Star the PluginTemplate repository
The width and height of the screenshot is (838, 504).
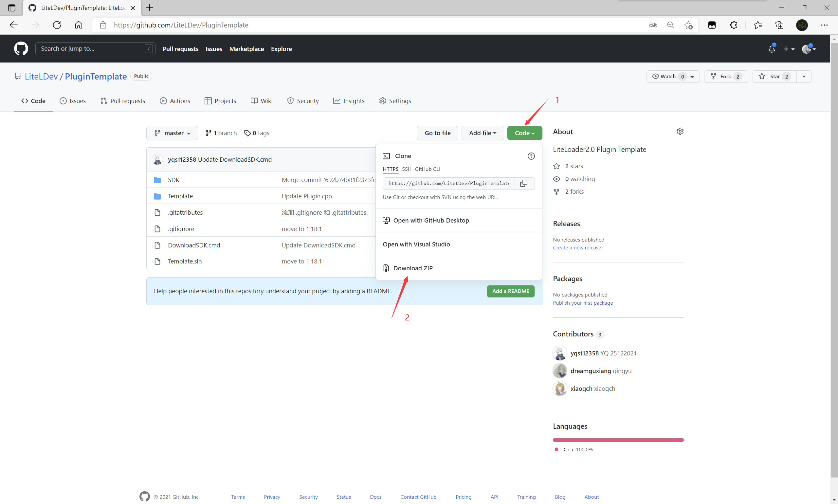775,76
